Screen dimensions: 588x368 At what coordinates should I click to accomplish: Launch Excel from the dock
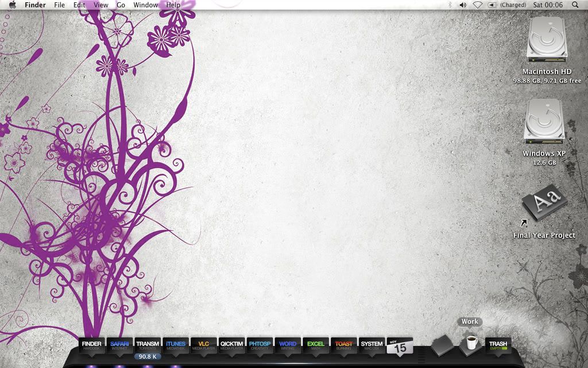(316, 346)
